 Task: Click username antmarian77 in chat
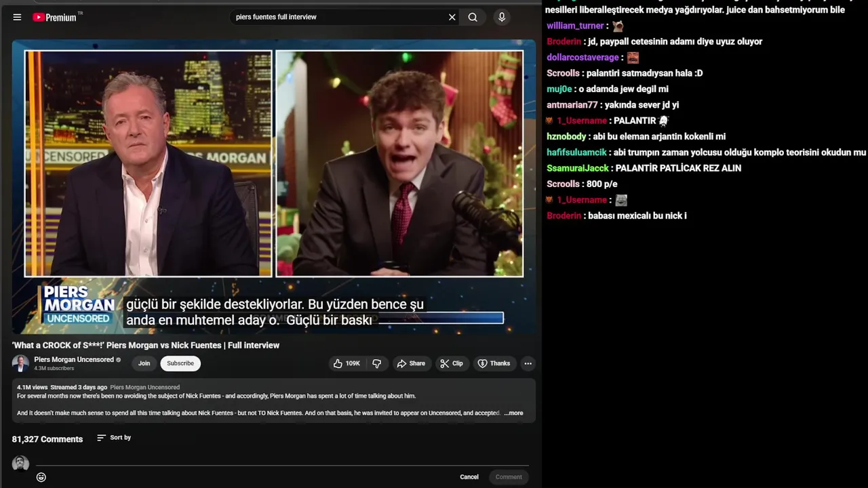point(572,105)
